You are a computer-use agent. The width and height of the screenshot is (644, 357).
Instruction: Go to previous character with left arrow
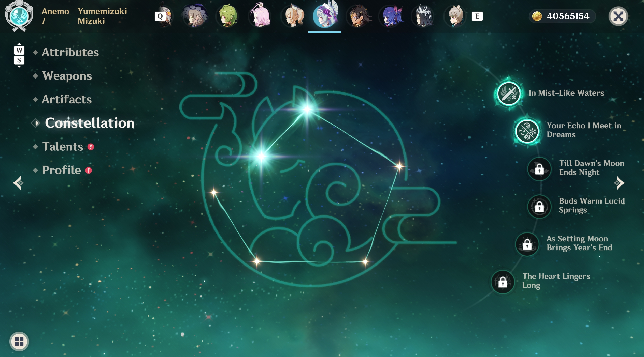(x=18, y=183)
